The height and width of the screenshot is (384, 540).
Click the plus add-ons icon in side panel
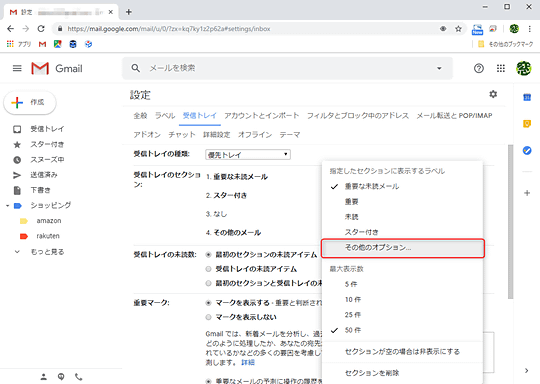coord(527,193)
